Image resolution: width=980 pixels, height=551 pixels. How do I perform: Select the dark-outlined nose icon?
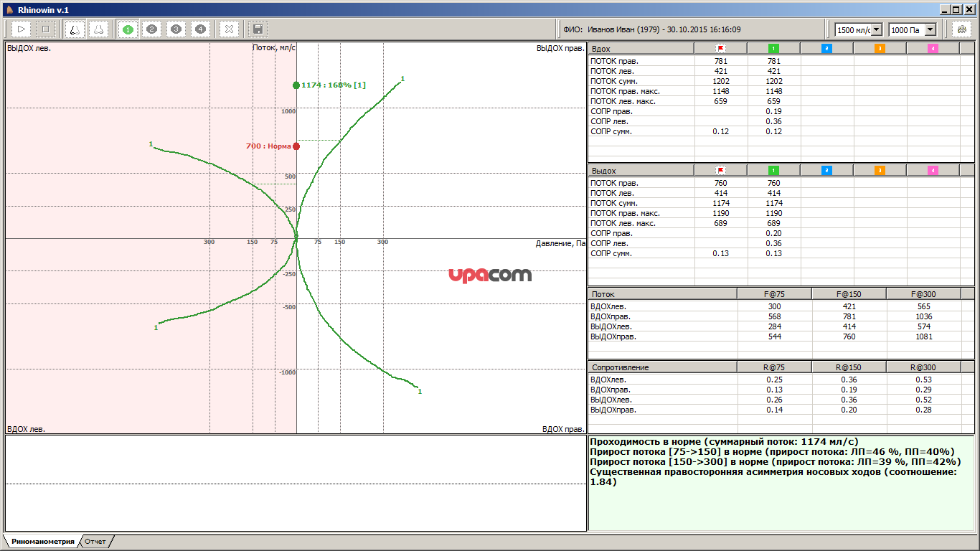point(74,29)
